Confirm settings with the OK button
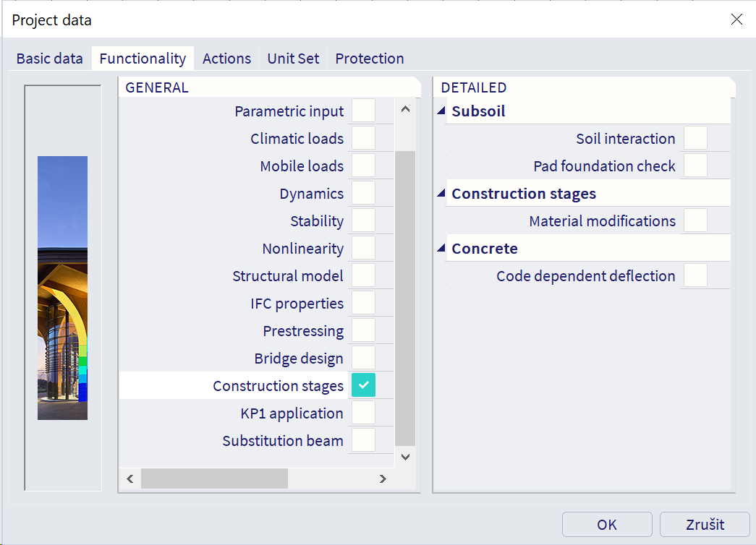 coord(607,524)
